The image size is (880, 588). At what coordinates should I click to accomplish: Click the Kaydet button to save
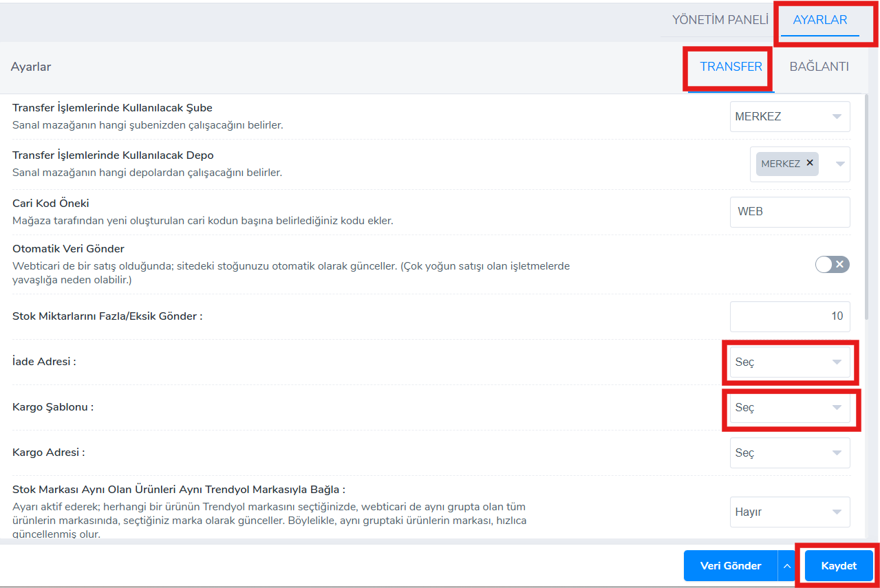click(x=839, y=566)
